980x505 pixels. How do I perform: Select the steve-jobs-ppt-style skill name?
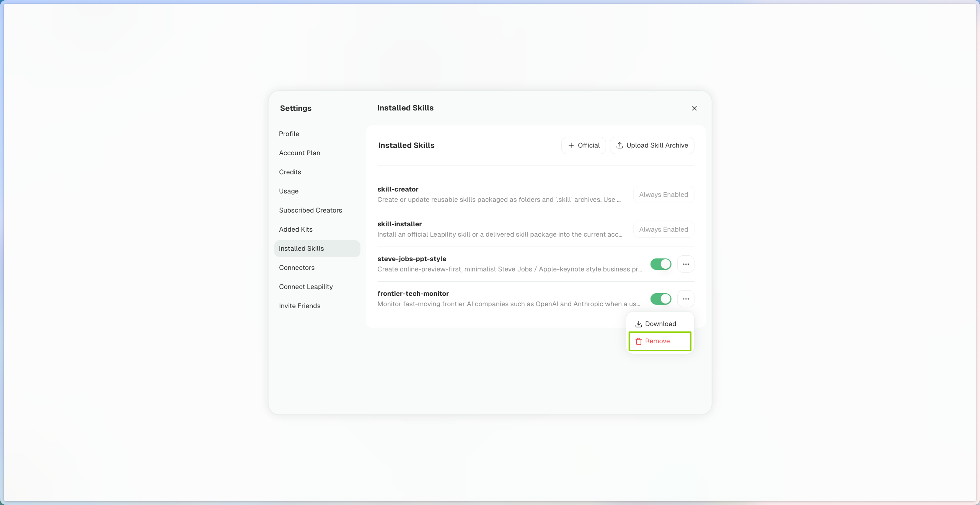(x=412, y=259)
